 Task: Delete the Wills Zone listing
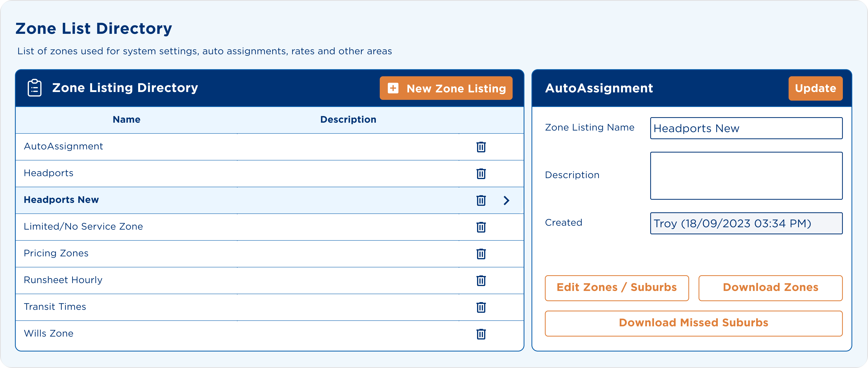click(481, 334)
